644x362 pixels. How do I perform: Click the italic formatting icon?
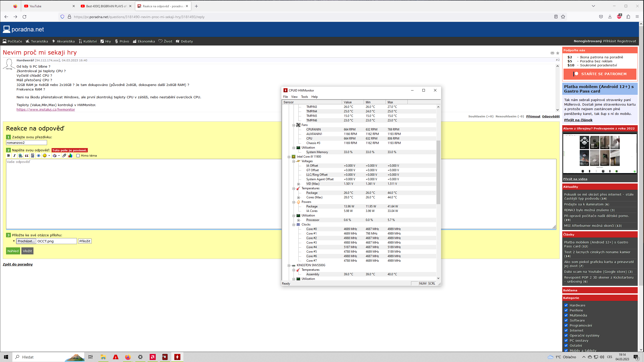(x=14, y=156)
